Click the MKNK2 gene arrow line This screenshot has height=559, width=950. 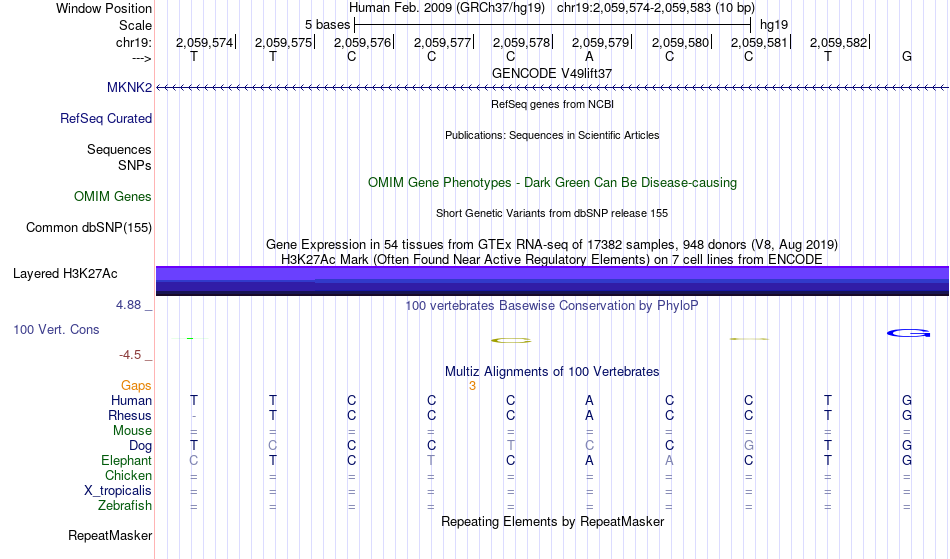tap(552, 88)
